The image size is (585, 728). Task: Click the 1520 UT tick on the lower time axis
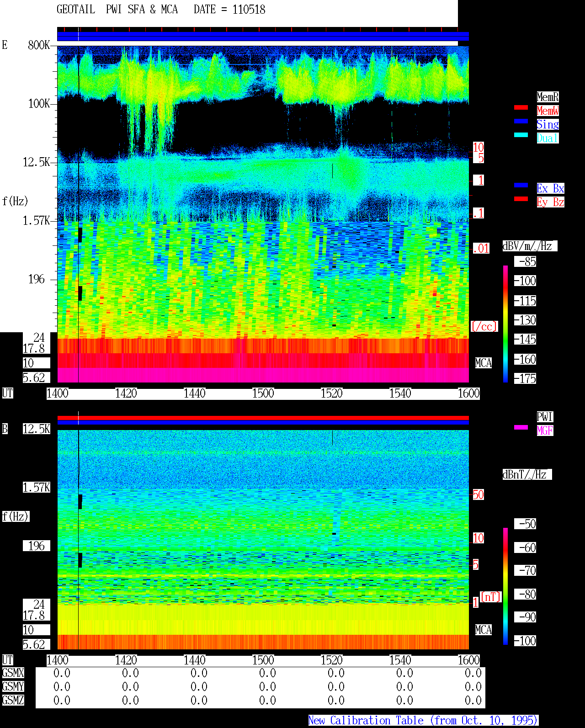coord(332,660)
